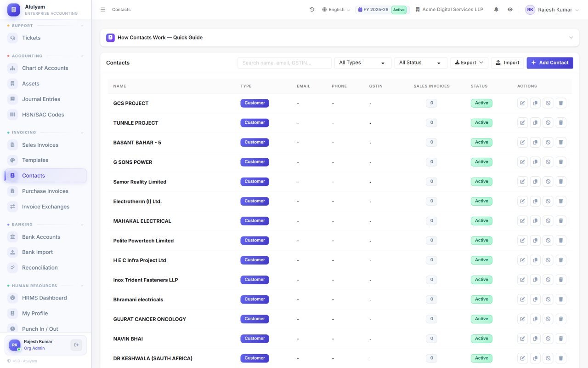Open the All Types filter dropdown
The width and height of the screenshot is (588, 368).
(x=363, y=63)
